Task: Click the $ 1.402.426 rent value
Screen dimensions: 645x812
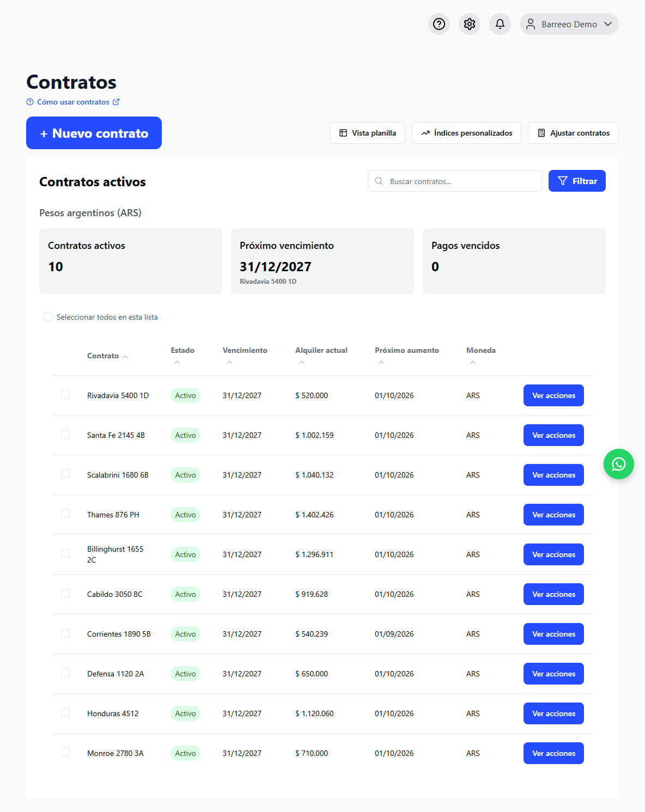Action: (x=314, y=515)
